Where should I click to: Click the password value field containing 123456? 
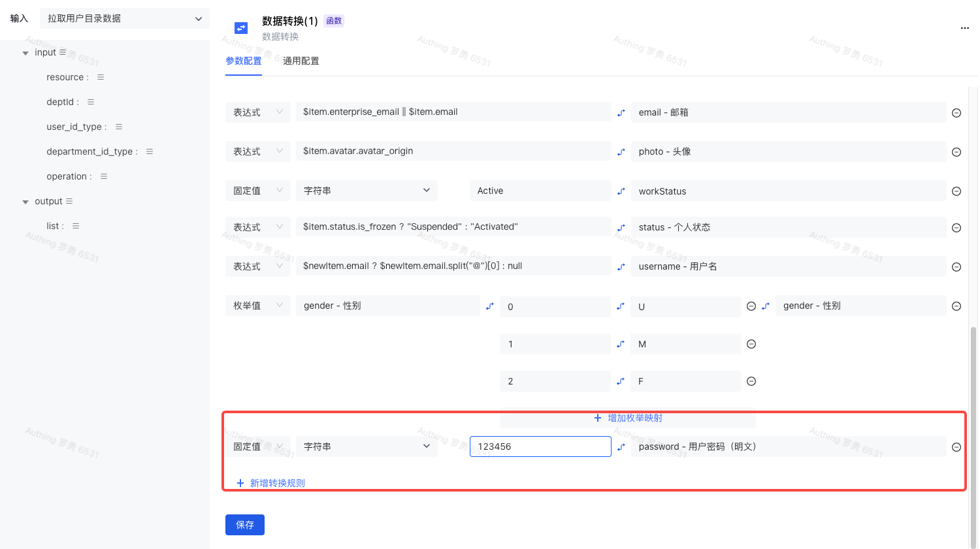coord(540,447)
